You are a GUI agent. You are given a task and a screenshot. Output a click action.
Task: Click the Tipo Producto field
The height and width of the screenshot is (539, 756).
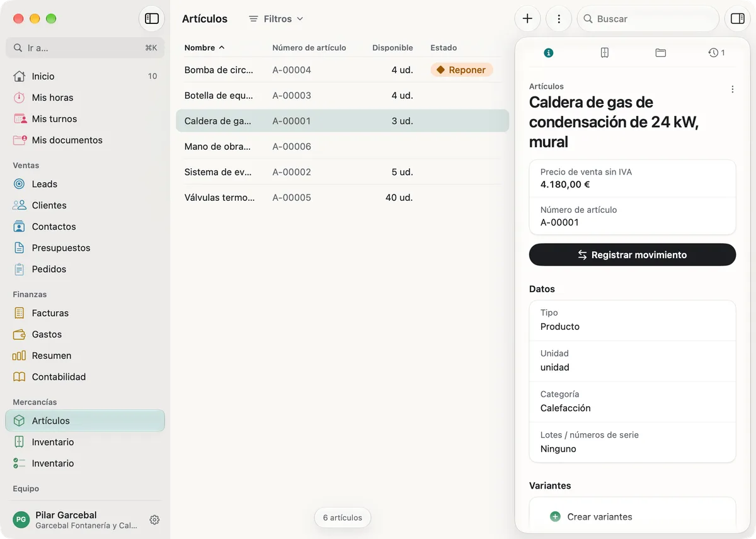(x=633, y=321)
